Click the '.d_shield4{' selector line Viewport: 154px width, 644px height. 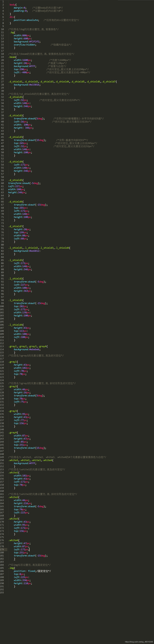(16, 162)
